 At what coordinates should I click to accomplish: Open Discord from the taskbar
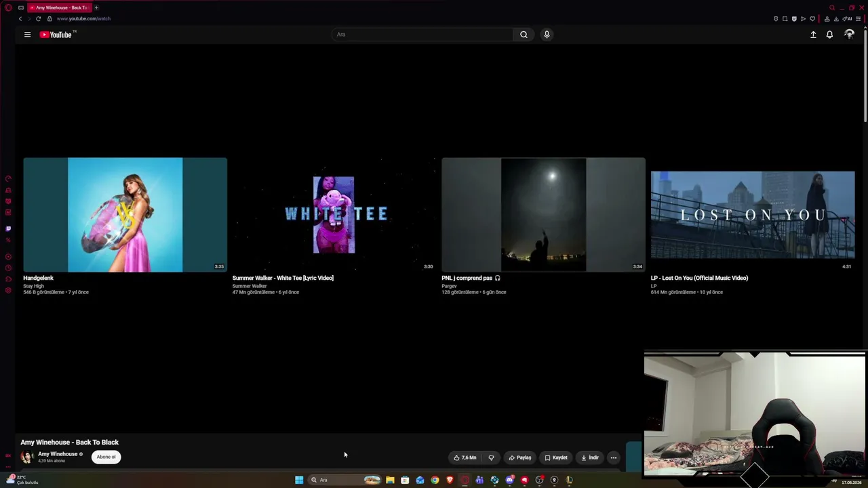pyautogui.click(x=509, y=480)
